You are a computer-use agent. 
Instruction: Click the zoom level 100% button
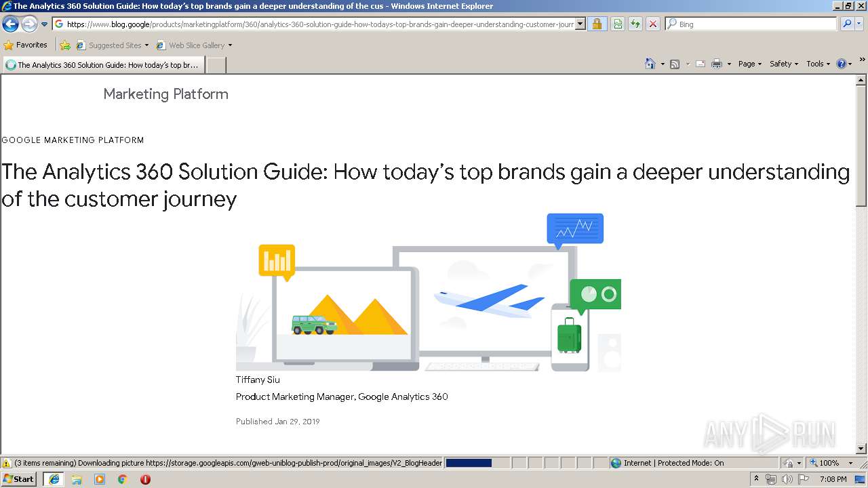[824, 463]
